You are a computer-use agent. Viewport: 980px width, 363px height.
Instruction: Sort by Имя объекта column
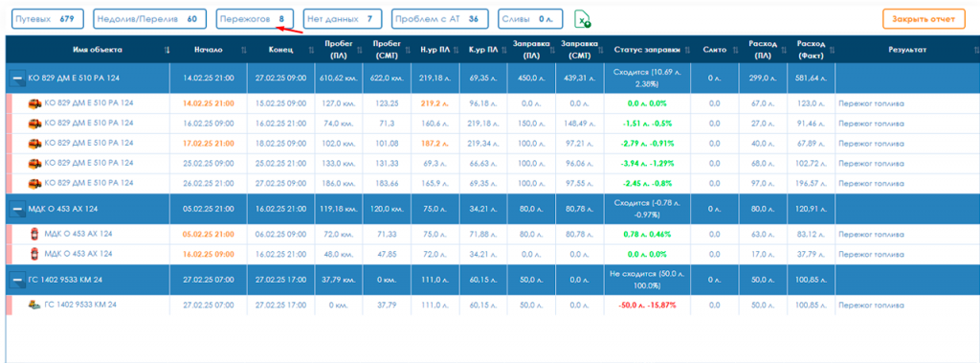[167, 50]
